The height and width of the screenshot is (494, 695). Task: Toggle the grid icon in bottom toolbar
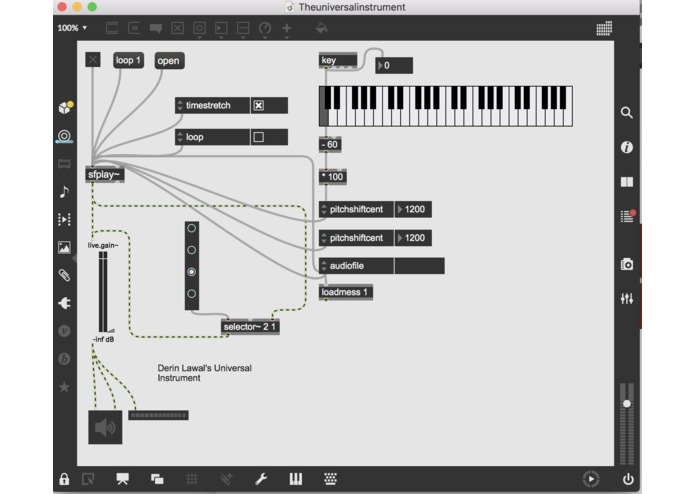(191, 479)
